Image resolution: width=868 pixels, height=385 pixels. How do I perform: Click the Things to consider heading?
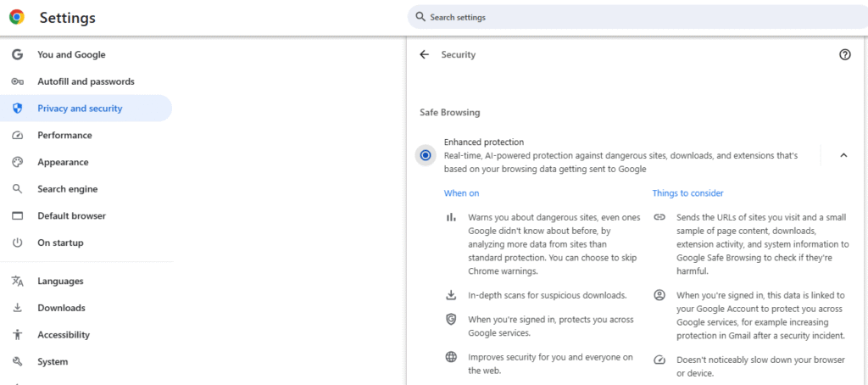687,193
